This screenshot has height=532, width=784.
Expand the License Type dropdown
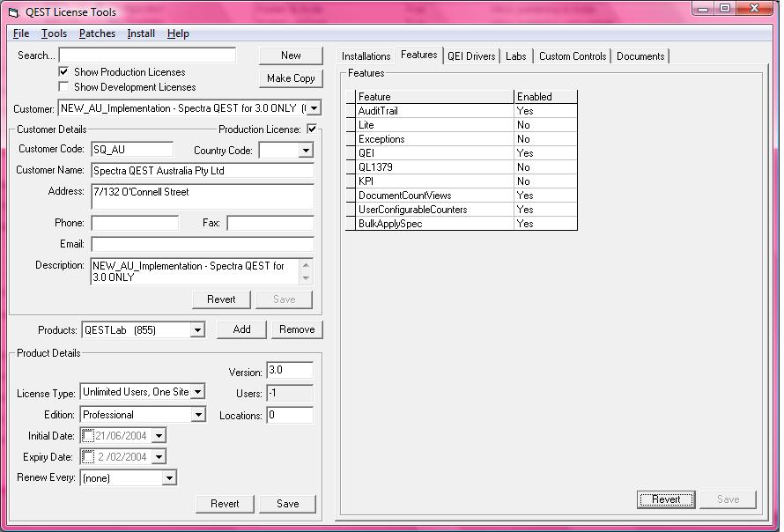point(197,392)
